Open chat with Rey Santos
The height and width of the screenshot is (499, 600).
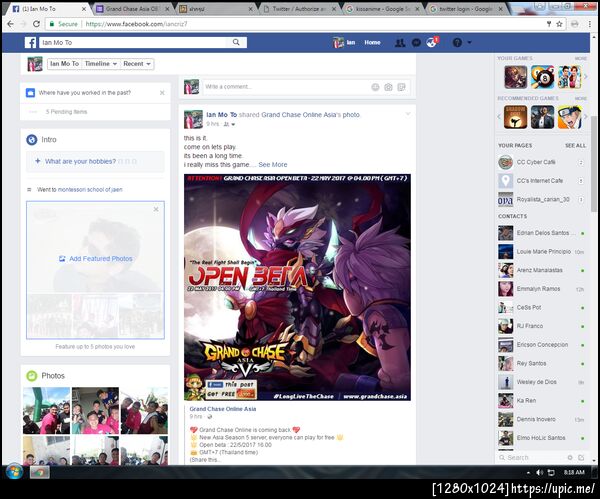tap(541, 364)
